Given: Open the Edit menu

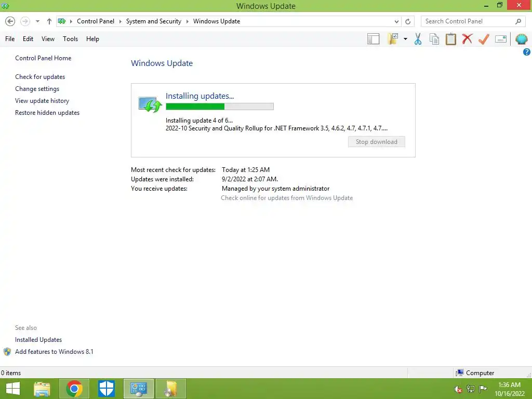Looking at the screenshot, I should click(x=28, y=39).
